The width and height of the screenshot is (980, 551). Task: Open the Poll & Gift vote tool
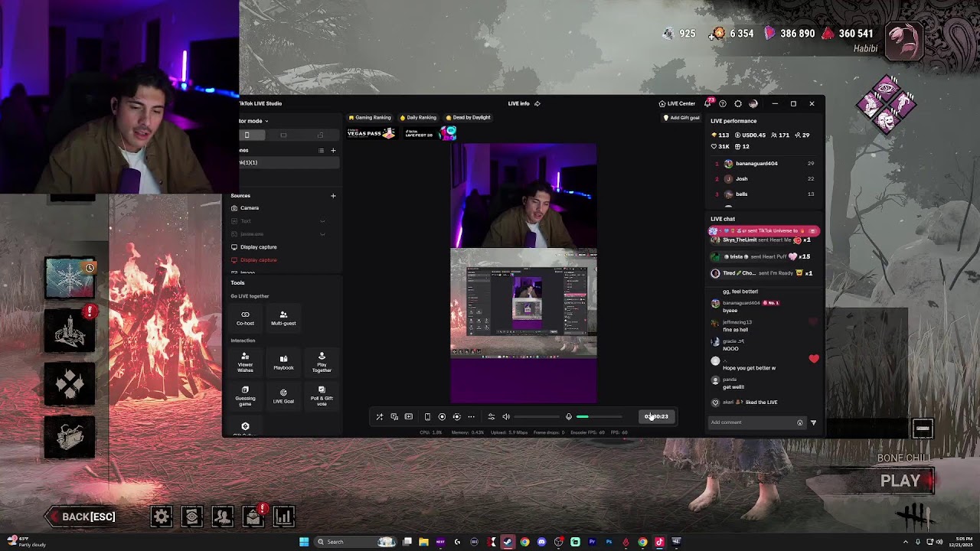click(322, 396)
